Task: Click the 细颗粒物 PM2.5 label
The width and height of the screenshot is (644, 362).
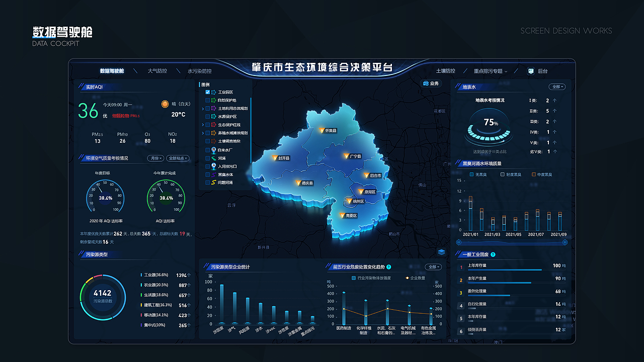Action: click(126, 116)
